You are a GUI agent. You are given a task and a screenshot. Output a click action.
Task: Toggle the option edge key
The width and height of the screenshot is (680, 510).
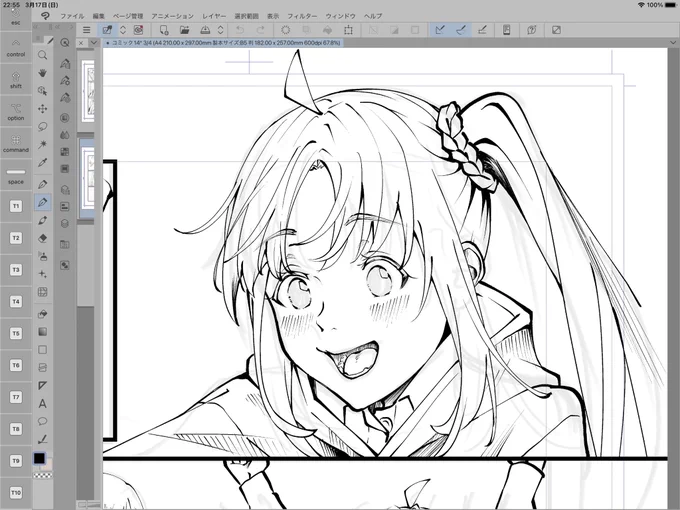click(16, 111)
